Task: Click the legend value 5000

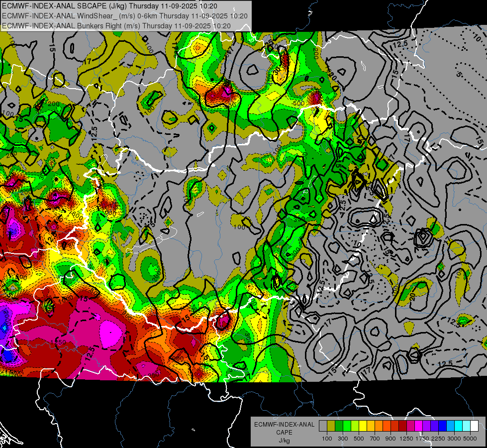Action: [x=470, y=439]
